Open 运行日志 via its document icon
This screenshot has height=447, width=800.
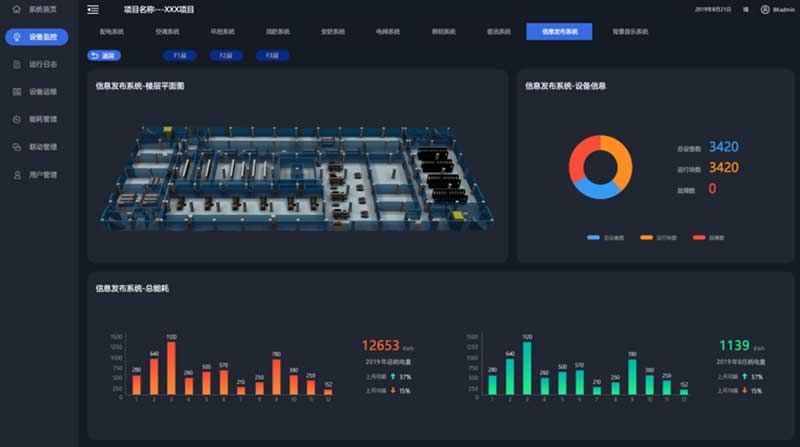(x=17, y=64)
